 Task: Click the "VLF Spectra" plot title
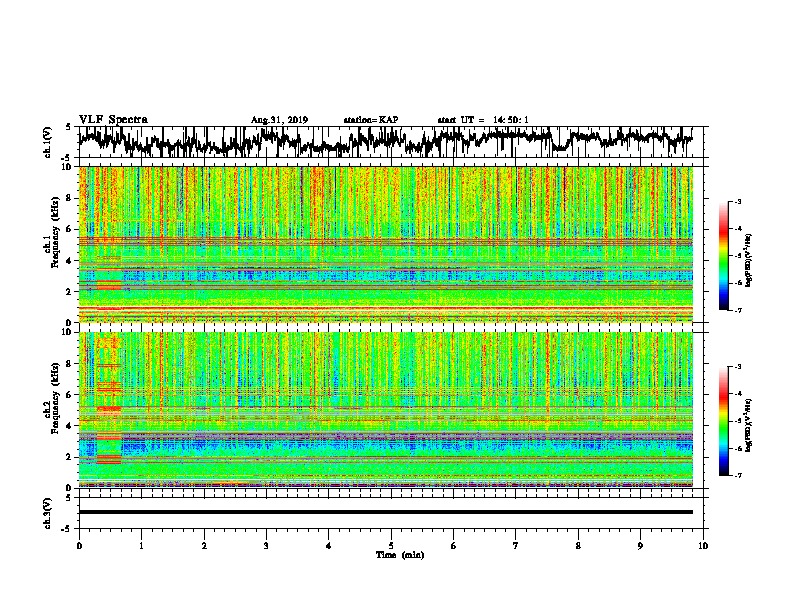click(x=113, y=120)
